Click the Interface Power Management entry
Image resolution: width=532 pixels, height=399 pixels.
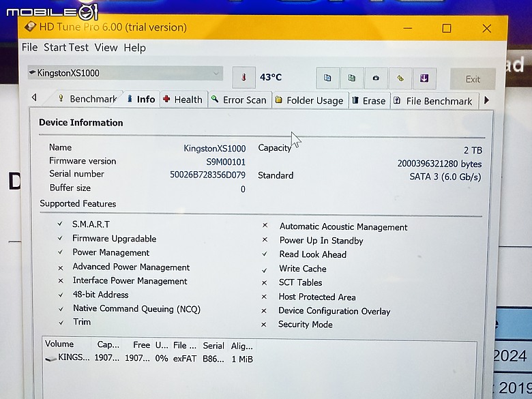pyautogui.click(x=130, y=280)
